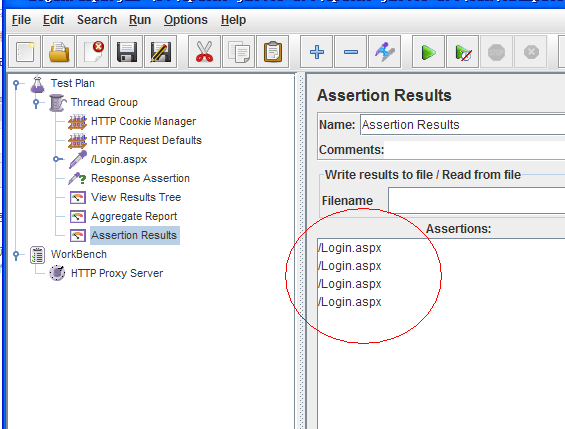
Task: Click the HTTP Proxy Server icon
Action: pyautogui.click(x=57, y=273)
